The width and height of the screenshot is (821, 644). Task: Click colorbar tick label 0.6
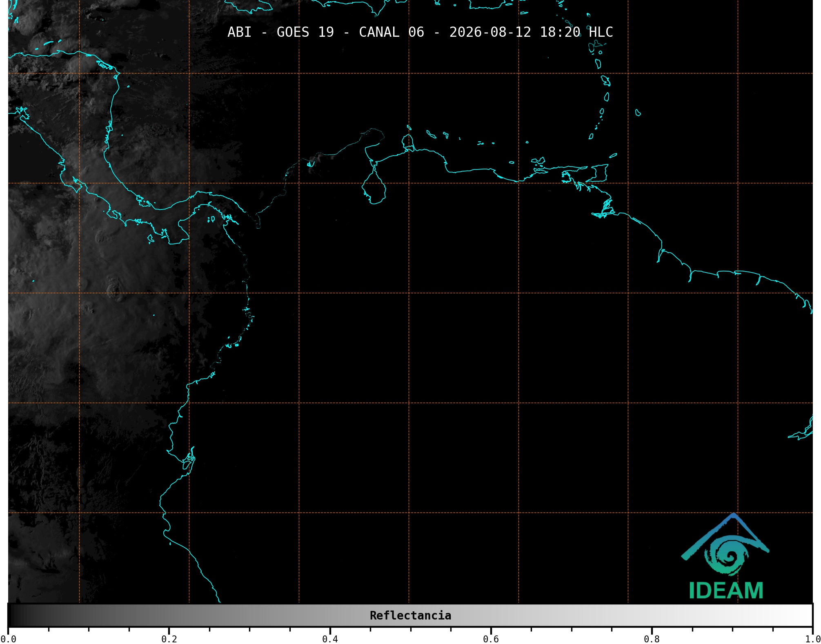click(x=491, y=639)
